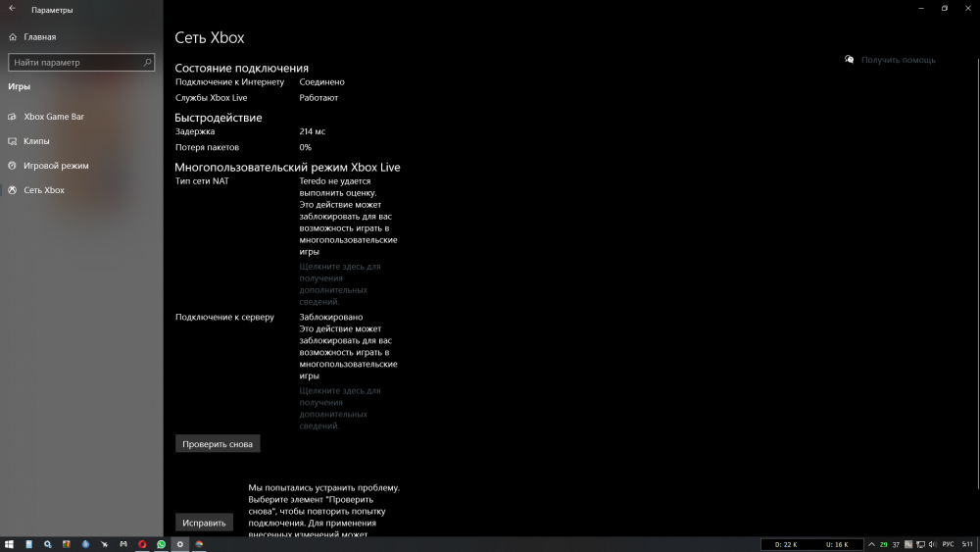Click the network speed D/U meter
Image resolution: width=980 pixels, height=552 pixels.
pos(811,544)
